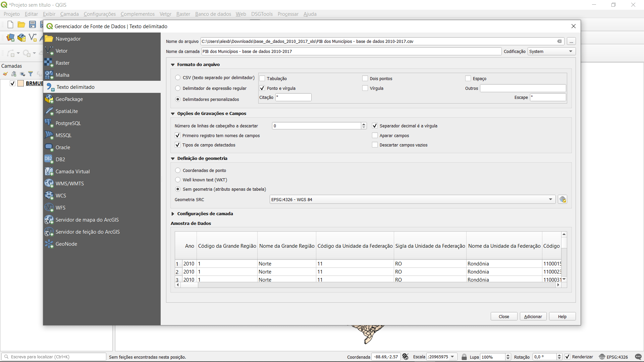
Task: Open the SpatiaLite source panel
Action: (x=66, y=111)
